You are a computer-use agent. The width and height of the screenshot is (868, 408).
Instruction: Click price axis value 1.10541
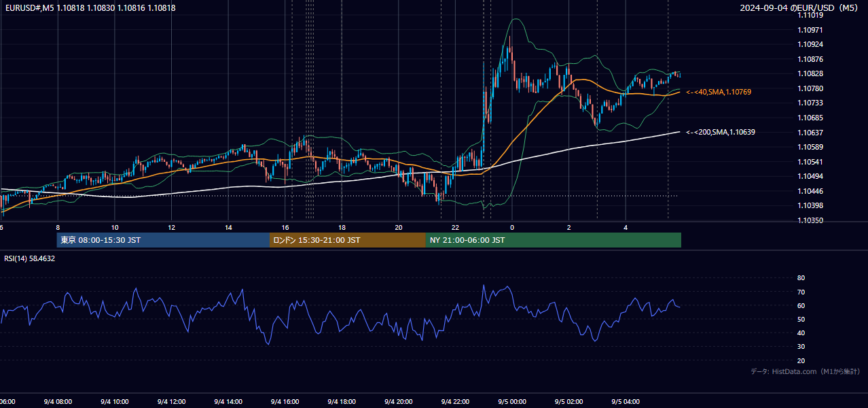coord(810,162)
